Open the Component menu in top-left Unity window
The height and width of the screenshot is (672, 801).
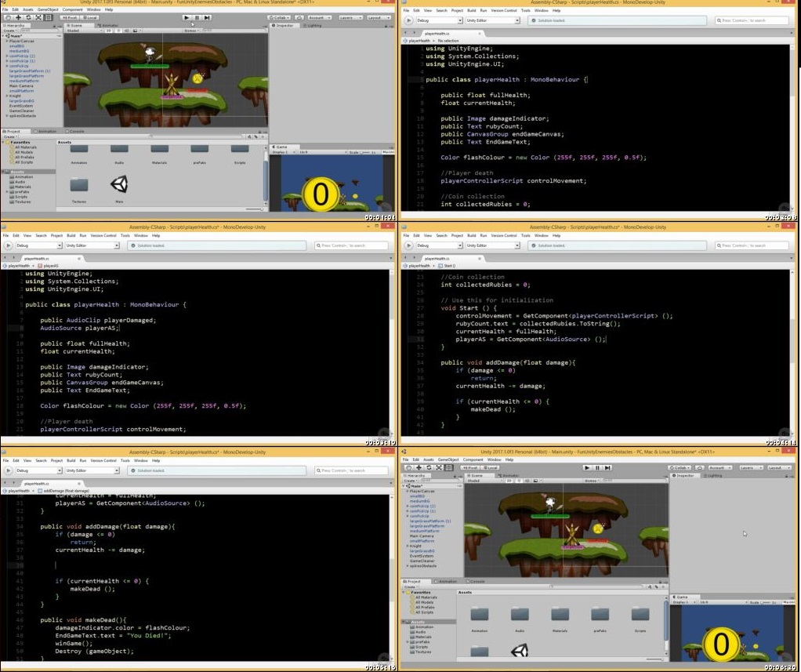coord(73,9)
